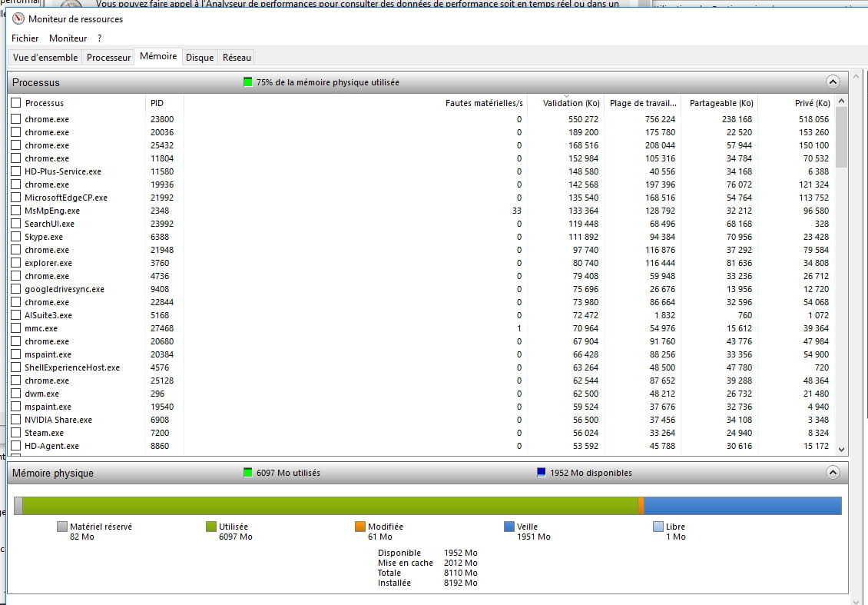Select the HD-Agent.exe process row name
The height and width of the screenshot is (605, 868).
click(x=51, y=446)
